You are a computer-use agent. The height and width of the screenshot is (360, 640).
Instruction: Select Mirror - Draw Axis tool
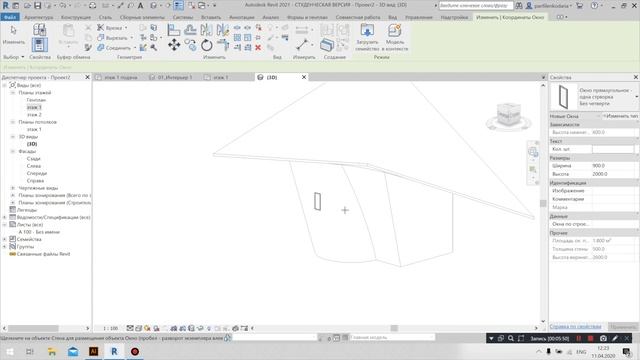(222, 30)
